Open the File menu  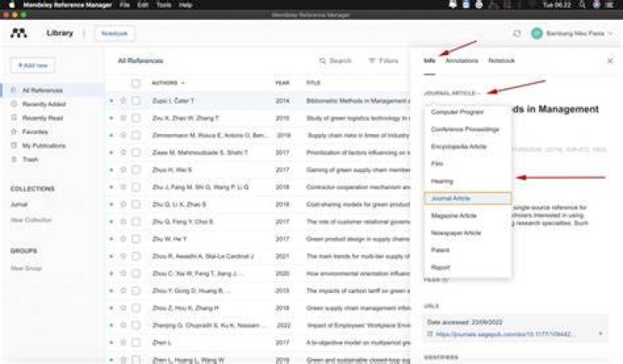click(x=125, y=5)
